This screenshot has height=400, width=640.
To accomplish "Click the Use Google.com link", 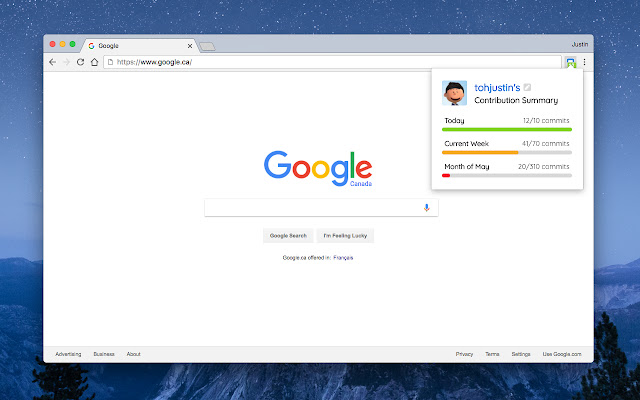I will [562, 354].
